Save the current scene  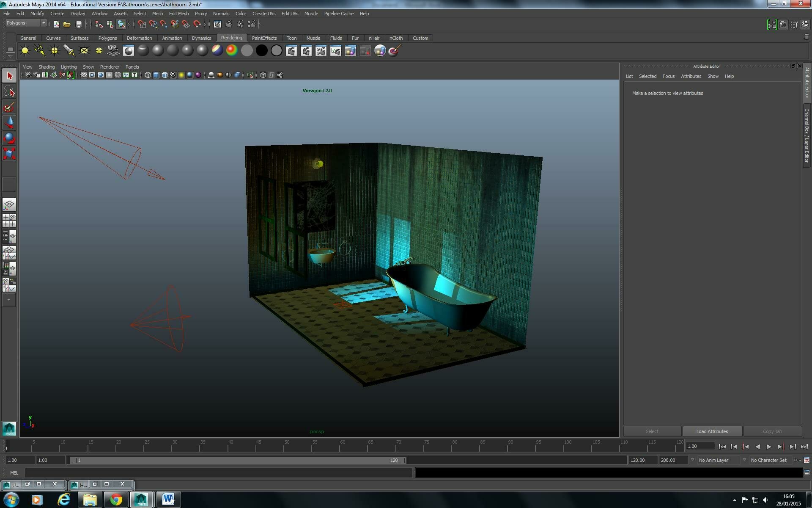pyautogui.click(x=78, y=24)
